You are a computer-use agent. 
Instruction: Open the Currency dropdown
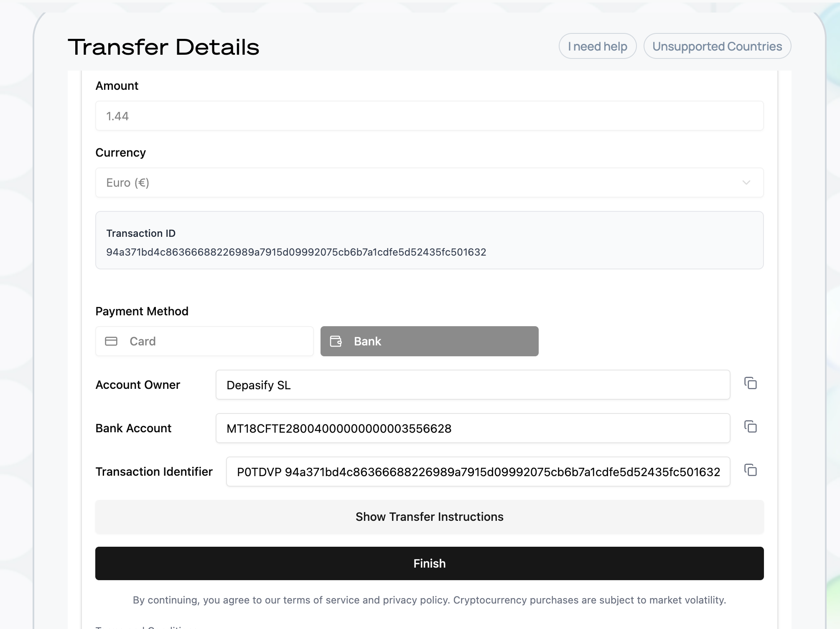point(429,183)
